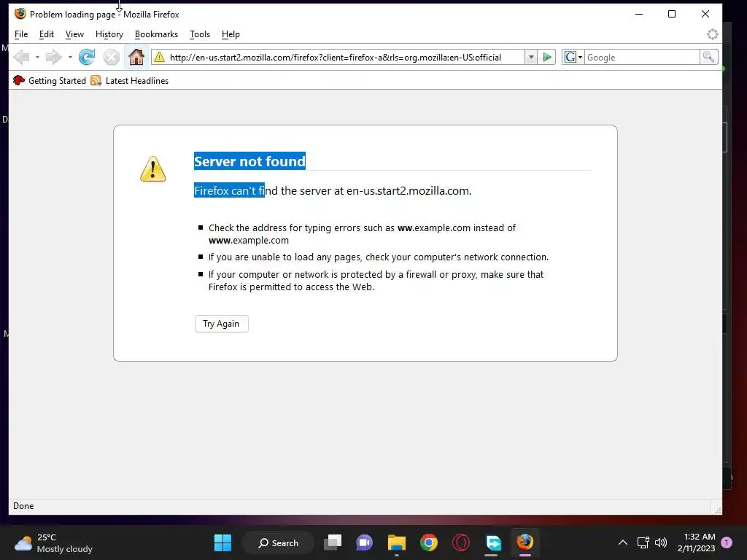The image size is (747, 560).
Task: Go forward with the Forward arrow button
Action: click(54, 57)
